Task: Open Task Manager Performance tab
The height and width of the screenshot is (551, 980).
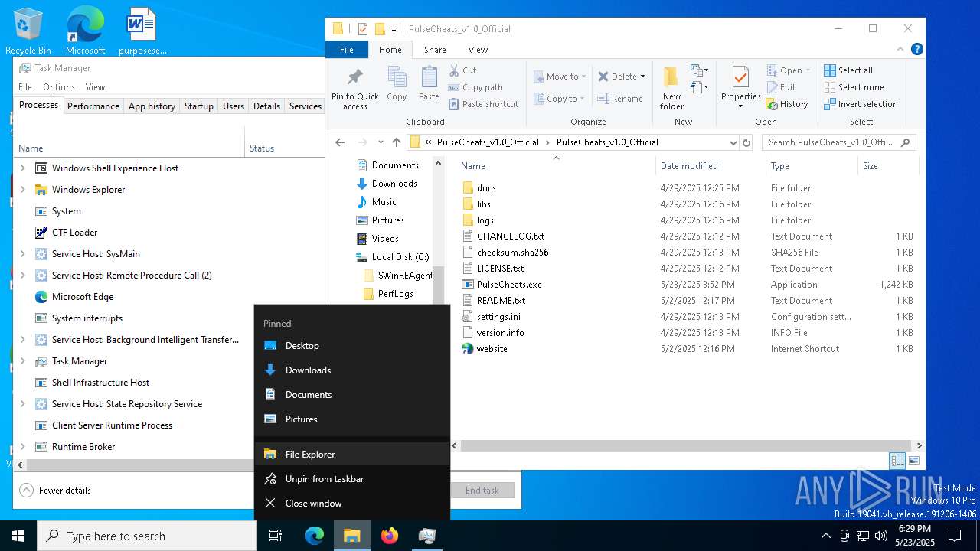Action: coord(93,106)
